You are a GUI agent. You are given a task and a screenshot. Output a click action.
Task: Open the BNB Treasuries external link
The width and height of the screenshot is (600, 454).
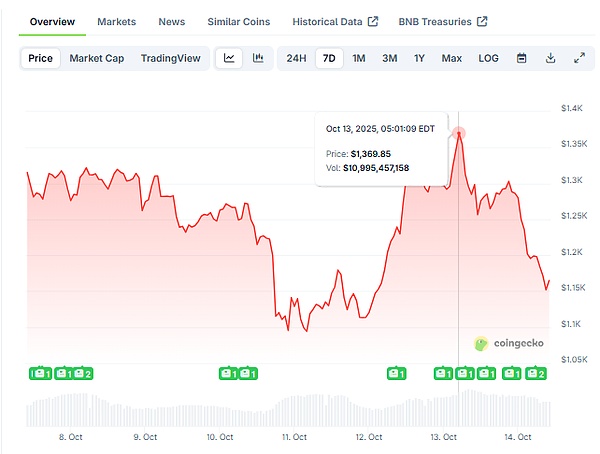tap(443, 21)
